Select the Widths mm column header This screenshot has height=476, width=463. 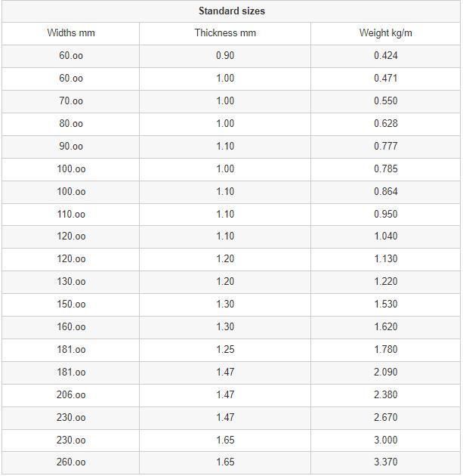71,32
